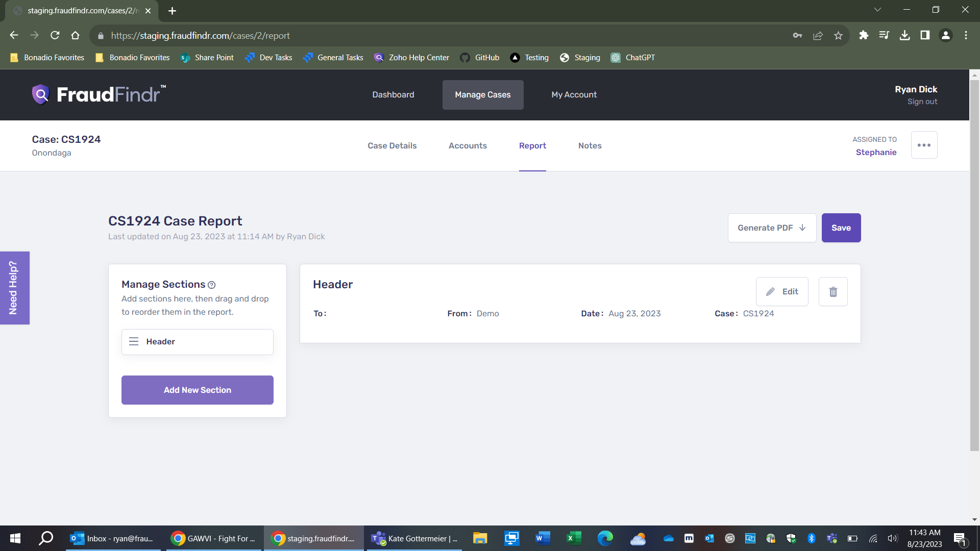
Task: Open the Notes tab
Action: tap(590, 146)
